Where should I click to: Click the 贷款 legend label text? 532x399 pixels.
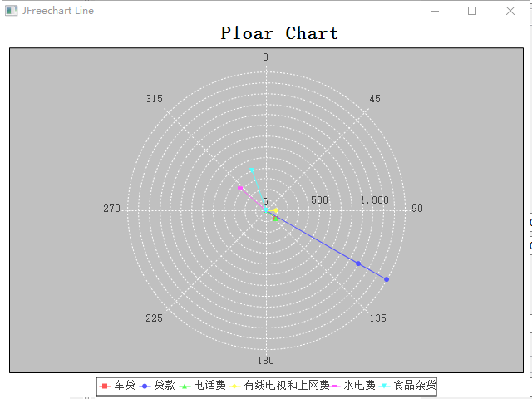pyautogui.click(x=164, y=387)
